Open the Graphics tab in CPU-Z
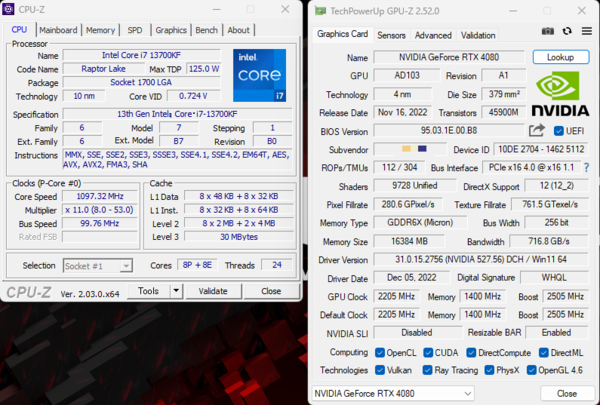600x405 pixels. (x=171, y=30)
